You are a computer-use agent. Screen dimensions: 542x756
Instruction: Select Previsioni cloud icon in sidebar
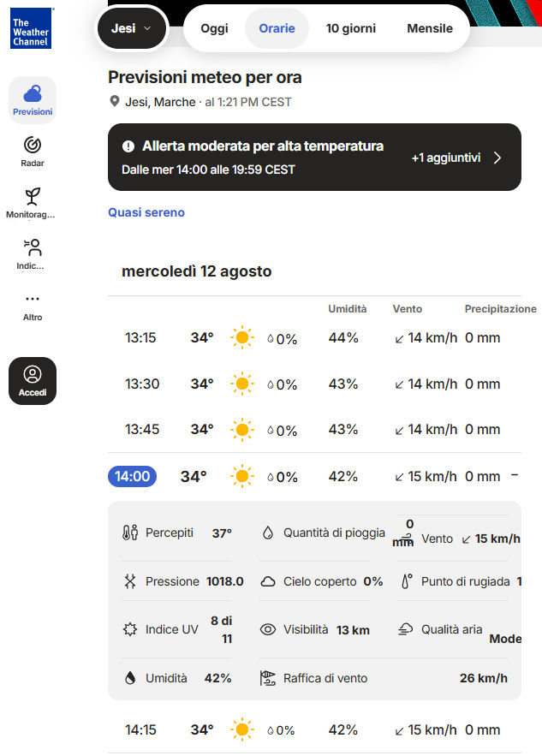tap(33, 93)
